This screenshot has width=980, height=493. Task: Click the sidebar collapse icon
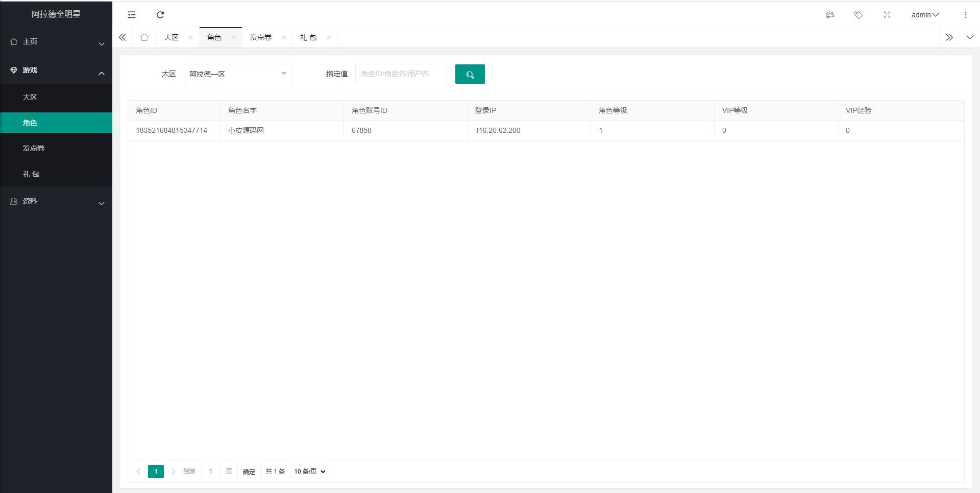tap(131, 15)
